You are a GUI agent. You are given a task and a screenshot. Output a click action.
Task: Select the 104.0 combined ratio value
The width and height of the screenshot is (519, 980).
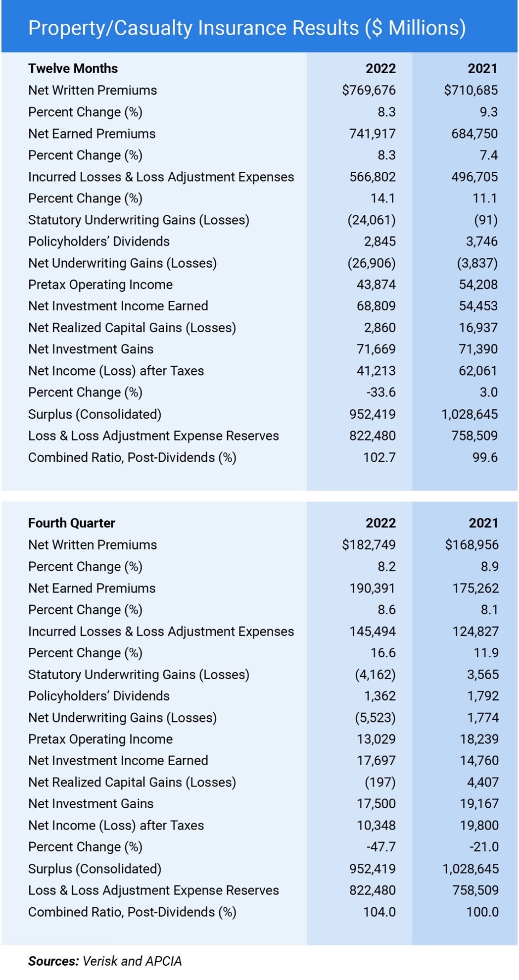pos(379,912)
